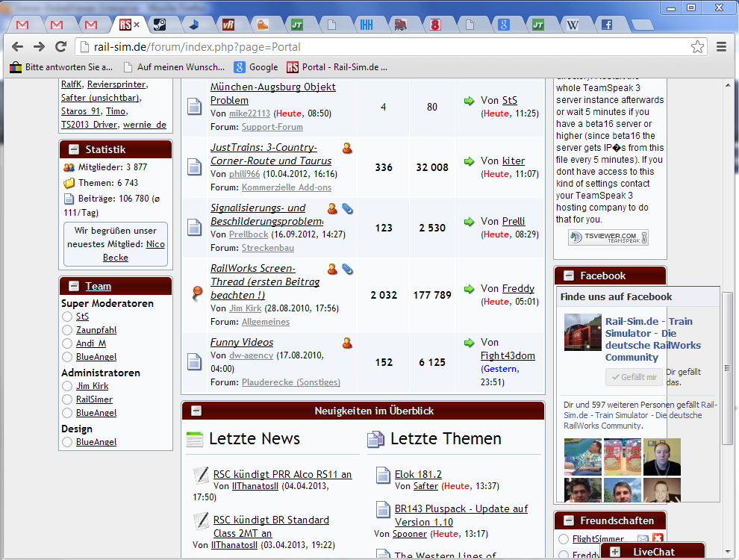Screen dimensions: 739x560
Task: Click the TSViewer.com TeamSpeak badge
Action: [608, 237]
